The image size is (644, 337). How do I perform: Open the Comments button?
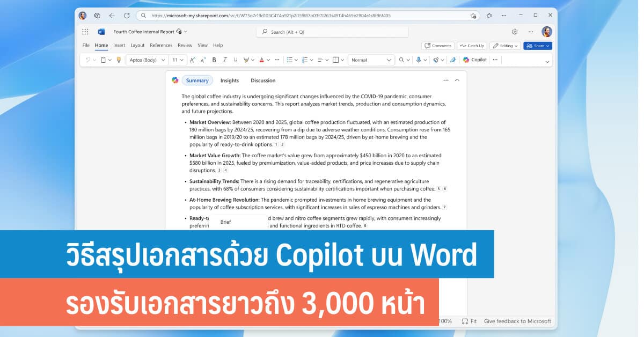point(438,46)
